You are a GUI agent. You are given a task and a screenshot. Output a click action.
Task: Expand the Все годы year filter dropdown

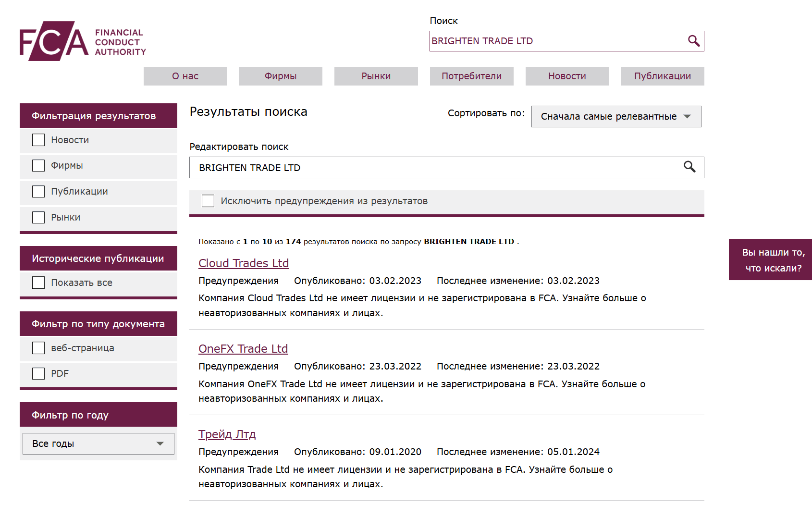pos(98,443)
